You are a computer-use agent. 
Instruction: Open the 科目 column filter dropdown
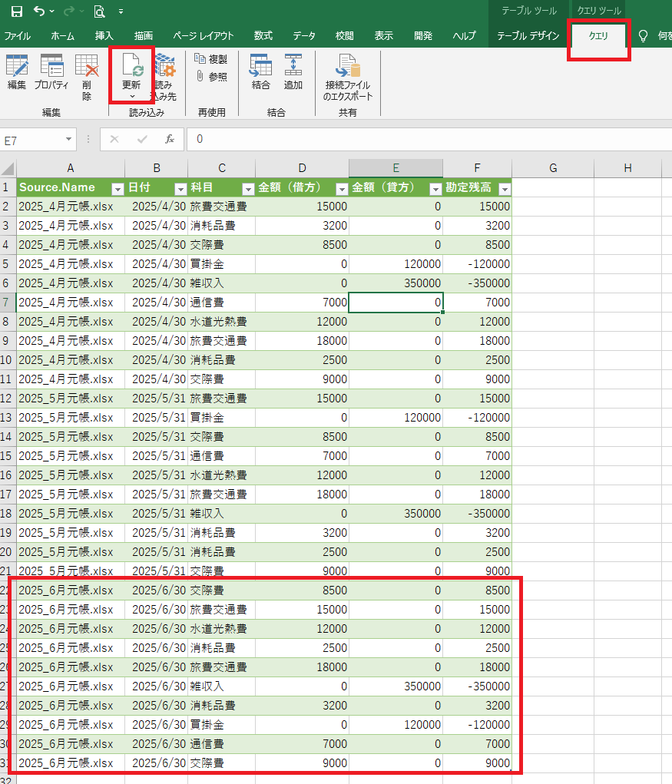click(x=248, y=188)
